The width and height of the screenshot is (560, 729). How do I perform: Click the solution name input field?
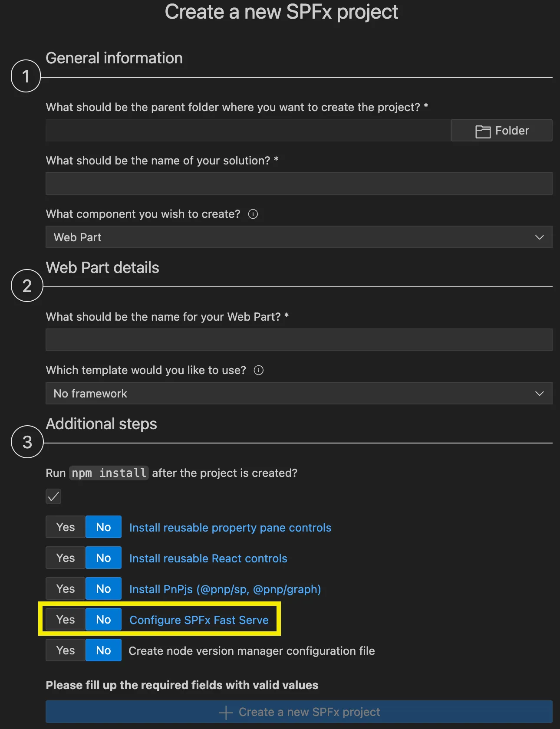coord(300,183)
